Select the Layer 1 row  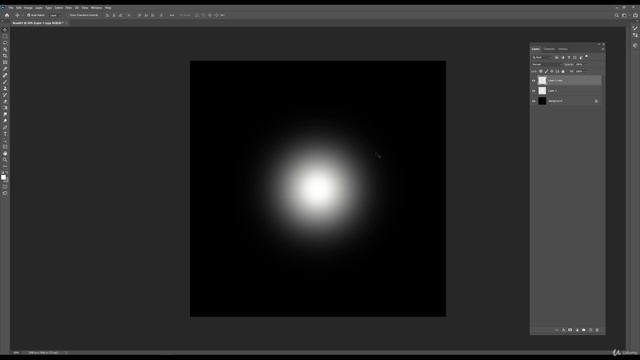566,91
